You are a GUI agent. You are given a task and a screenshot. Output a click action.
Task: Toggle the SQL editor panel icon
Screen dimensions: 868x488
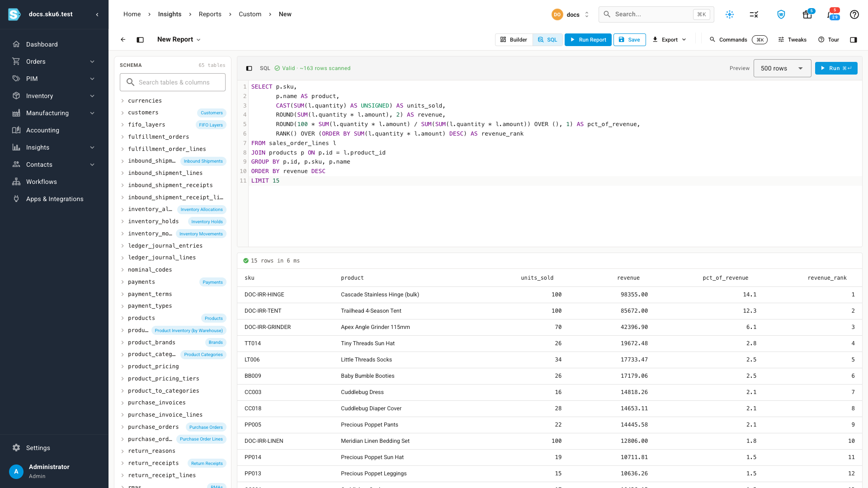coord(249,68)
